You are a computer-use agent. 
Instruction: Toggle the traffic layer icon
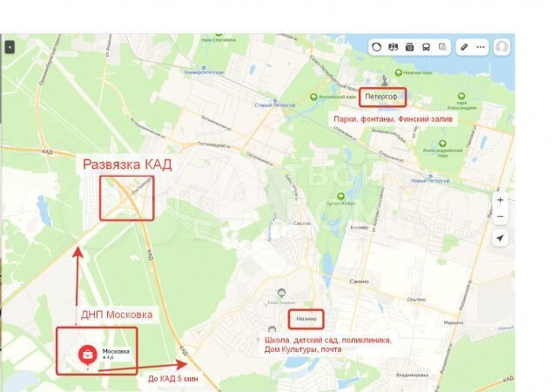pos(377,47)
